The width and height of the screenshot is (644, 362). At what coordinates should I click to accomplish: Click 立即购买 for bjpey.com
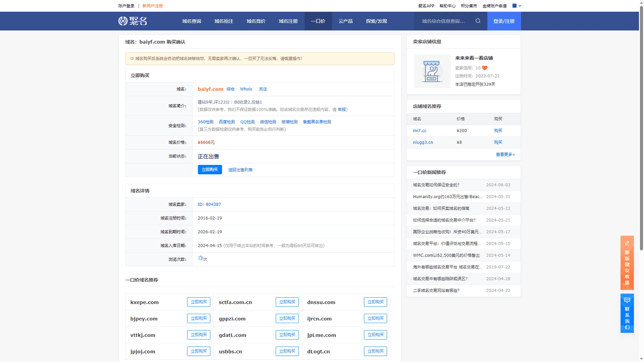(199, 319)
